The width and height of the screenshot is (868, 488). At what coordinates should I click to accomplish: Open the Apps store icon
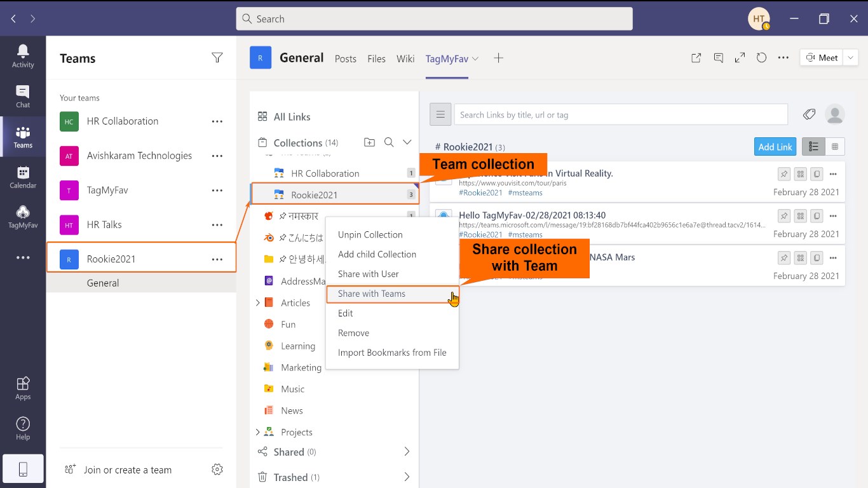pyautogui.click(x=23, y=388)
